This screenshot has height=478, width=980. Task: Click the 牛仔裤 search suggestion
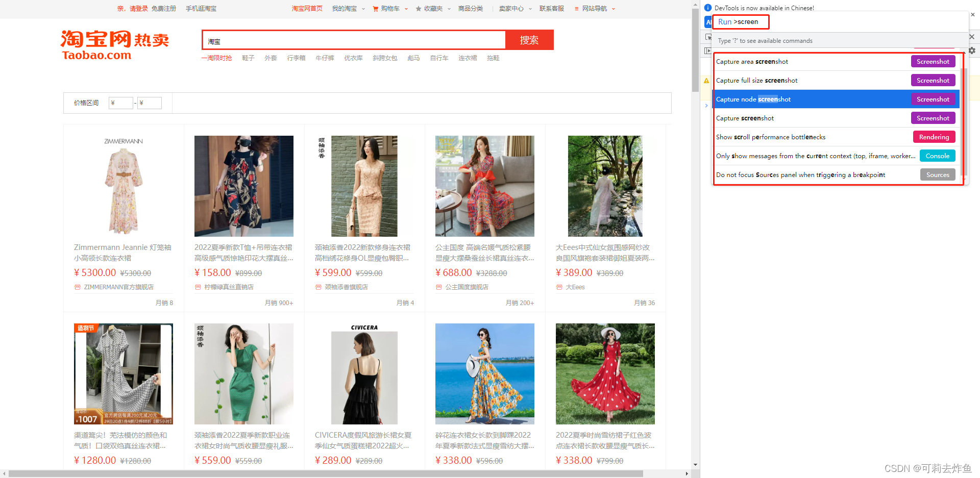coord(325,58)
